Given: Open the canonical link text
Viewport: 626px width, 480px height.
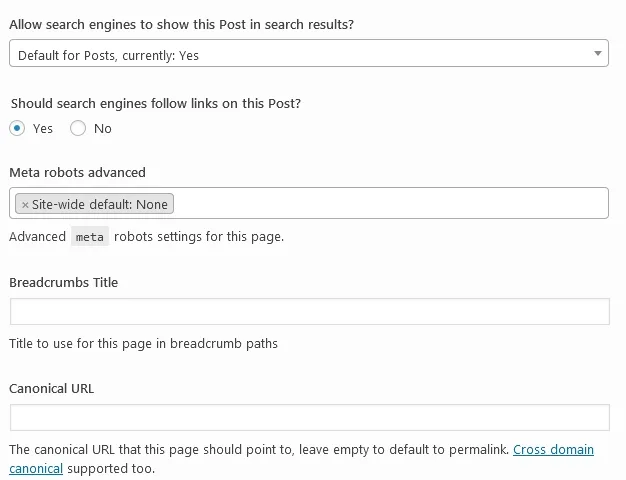Looking at the screenshot, I should (x=36, y=468).
